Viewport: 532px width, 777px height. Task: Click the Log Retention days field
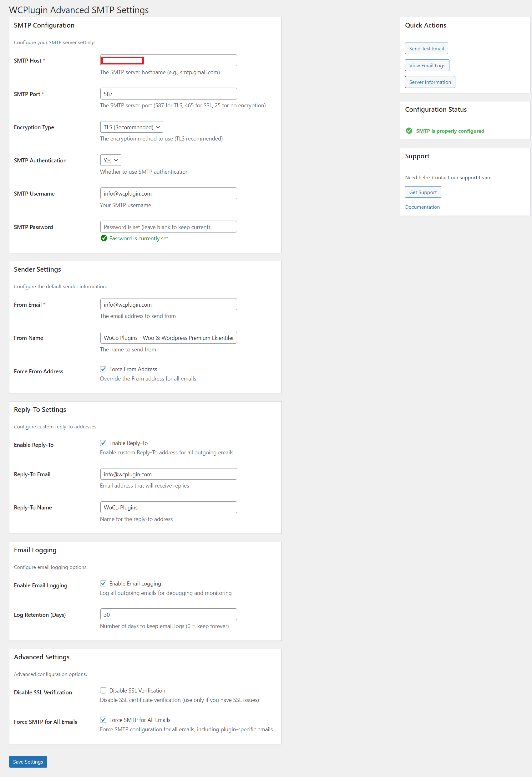169,615
